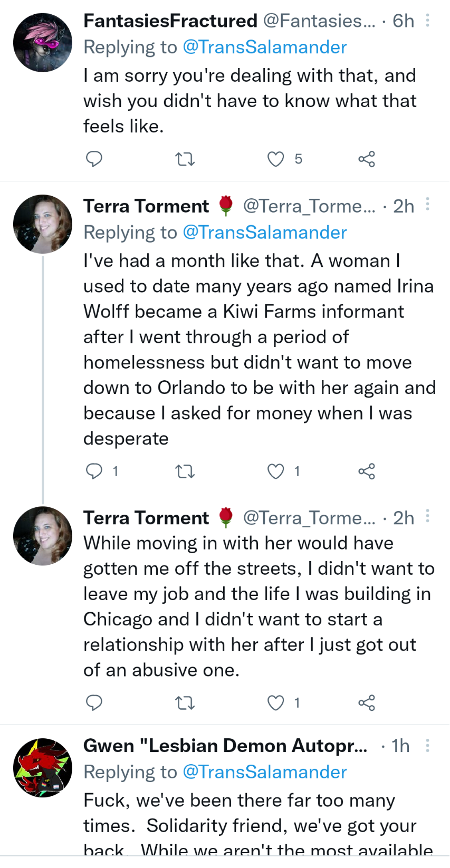Open Gwen Lesbian Demon's avatar
The width and height of the screenshot is (450, 868).
(43, 768)
